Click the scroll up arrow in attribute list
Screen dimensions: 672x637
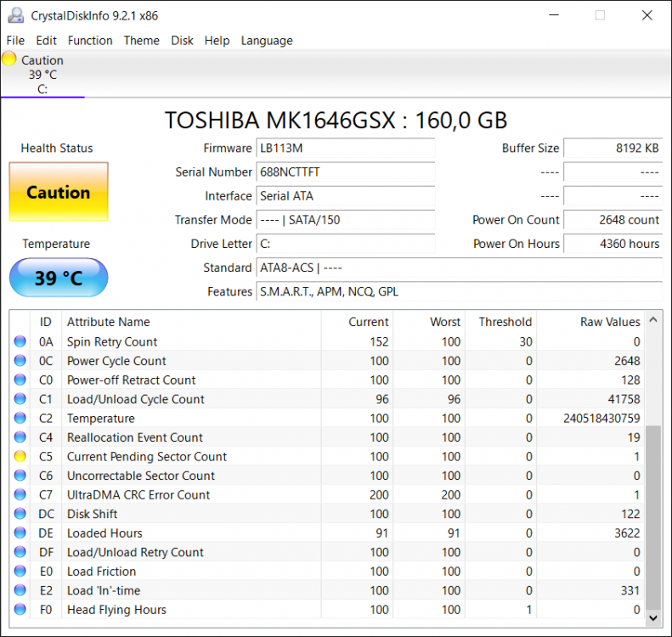[653, 321]
